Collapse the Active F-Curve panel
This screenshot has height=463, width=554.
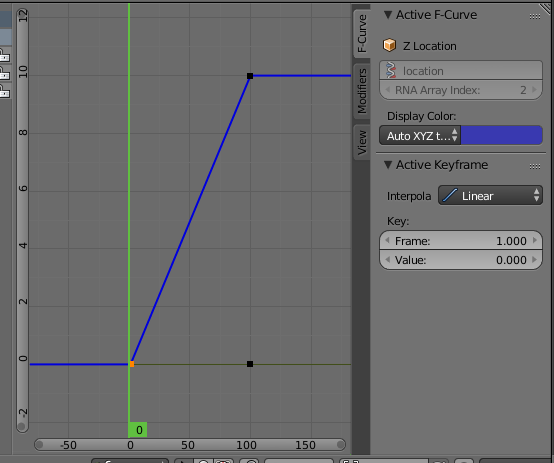click(388, 15)
